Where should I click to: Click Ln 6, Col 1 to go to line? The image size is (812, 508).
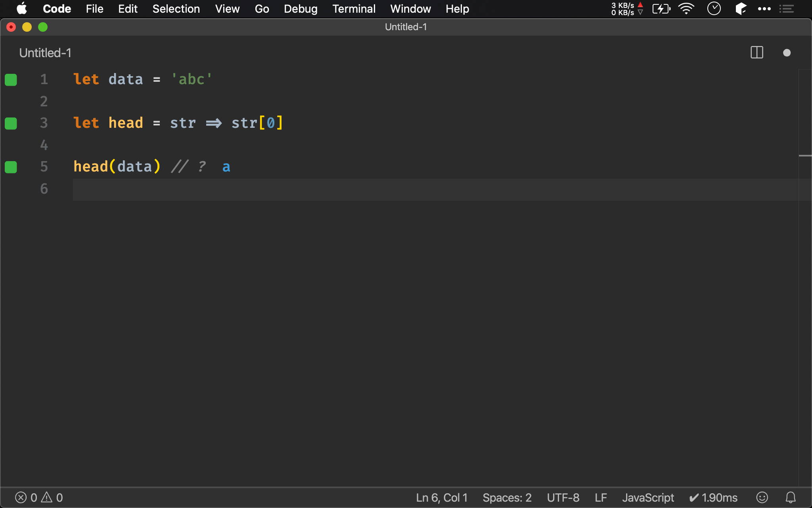[x=442, y=498]
